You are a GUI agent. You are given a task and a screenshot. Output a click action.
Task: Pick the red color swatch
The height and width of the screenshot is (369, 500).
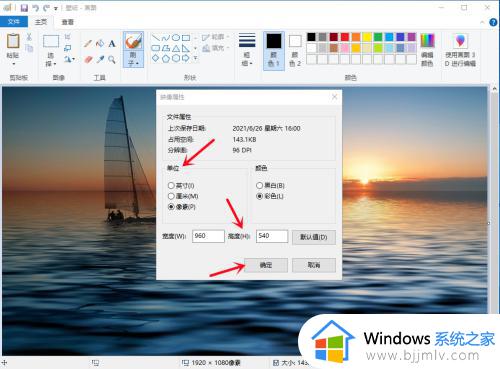(345, 37)
